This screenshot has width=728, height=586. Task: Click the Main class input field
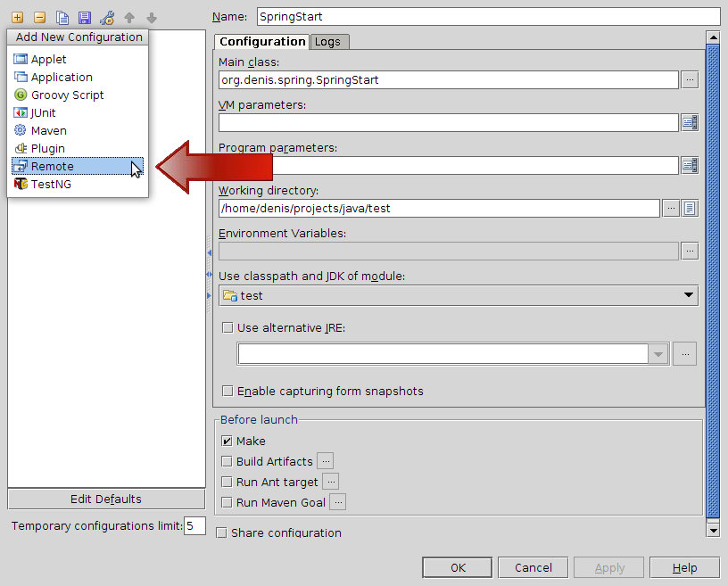point(449,80)
